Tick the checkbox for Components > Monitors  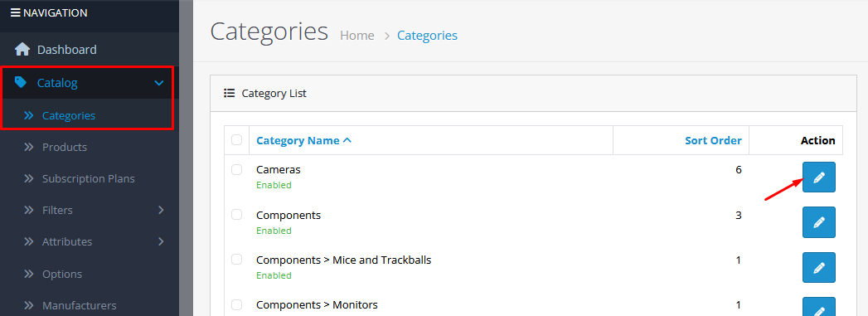tap(237, 305)
